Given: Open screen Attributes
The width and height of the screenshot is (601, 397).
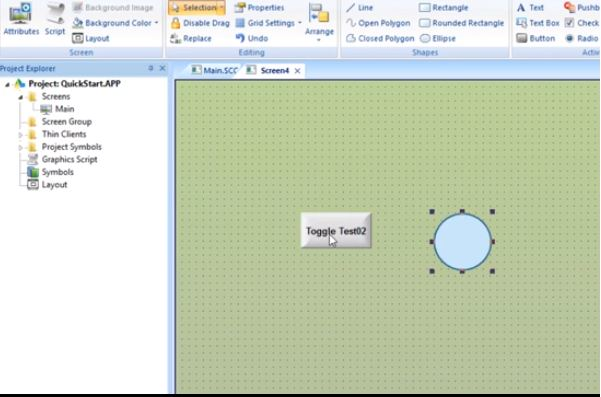Looking at the screenshot, I should tap(21, 19).
